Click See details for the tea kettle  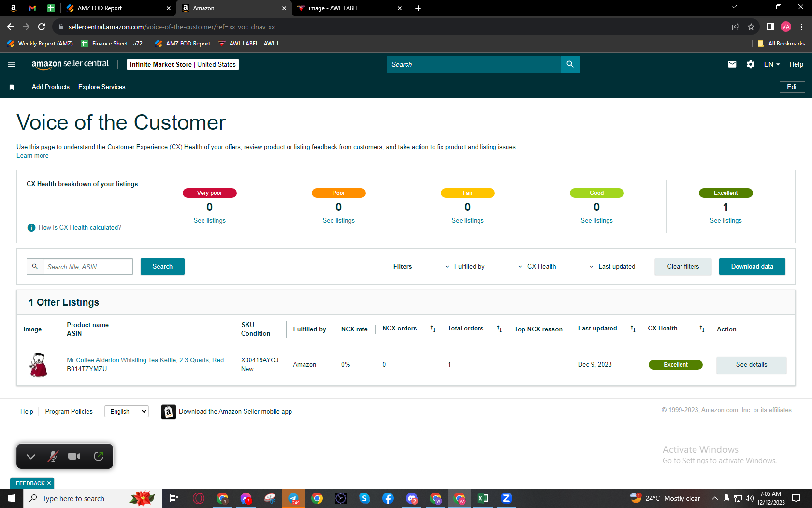752,365
